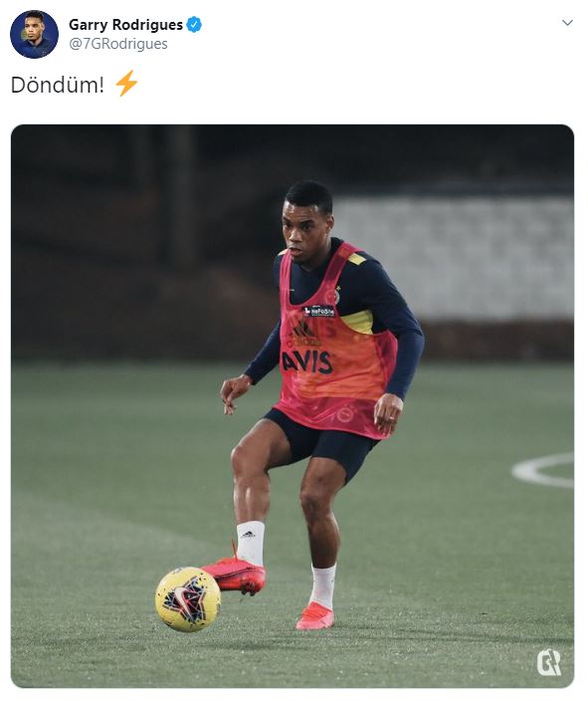Screen dimensions: 588x701
Task: Click the GR watermark logo in photo
Action: [548, 662]
